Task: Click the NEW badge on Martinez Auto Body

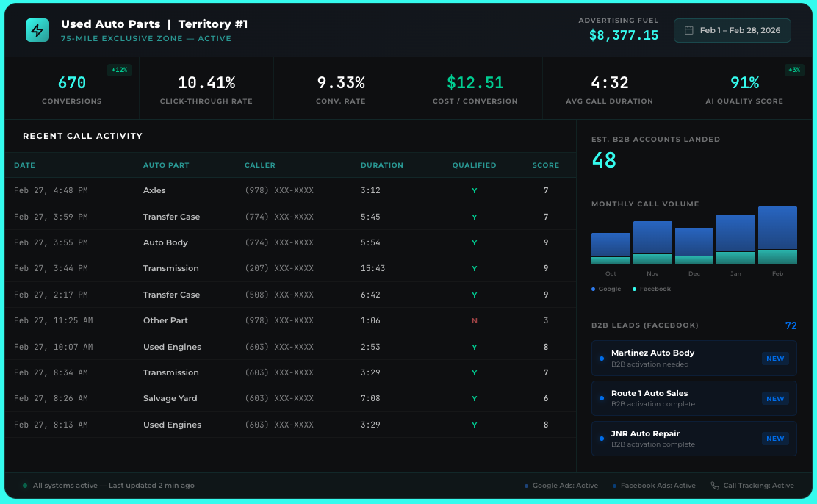Action: [775, 359]
